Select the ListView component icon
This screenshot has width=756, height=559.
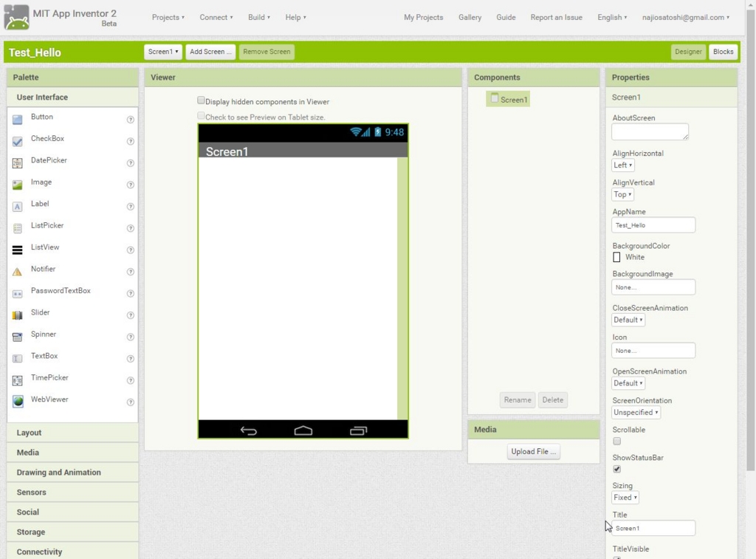pyautogui.click(x=18, y=250)
